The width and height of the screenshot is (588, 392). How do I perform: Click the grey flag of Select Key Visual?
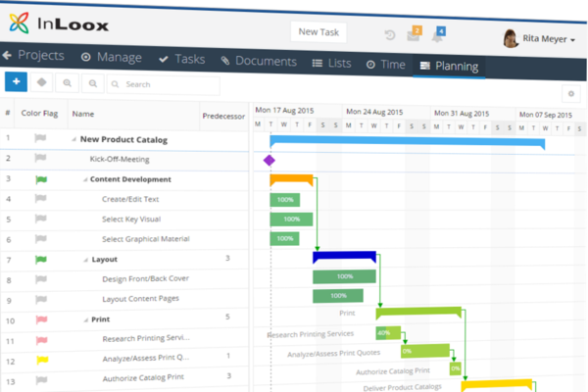point(40,219)
